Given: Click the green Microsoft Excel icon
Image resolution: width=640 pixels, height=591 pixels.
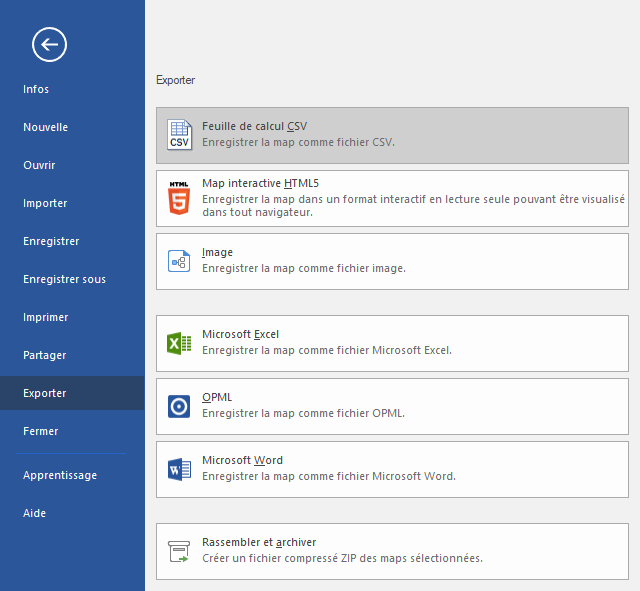Looking at the screenshot, I should (x=179, y=343).
